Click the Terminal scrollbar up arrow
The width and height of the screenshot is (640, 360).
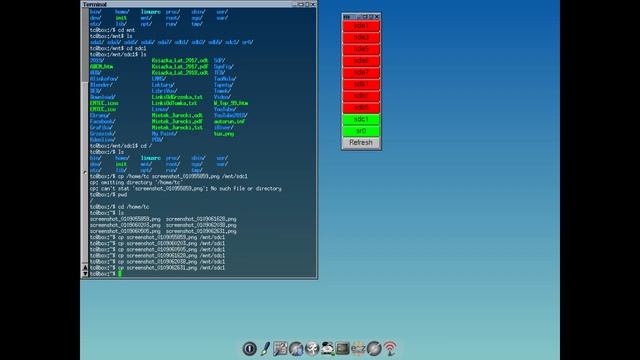pos(85,268)
